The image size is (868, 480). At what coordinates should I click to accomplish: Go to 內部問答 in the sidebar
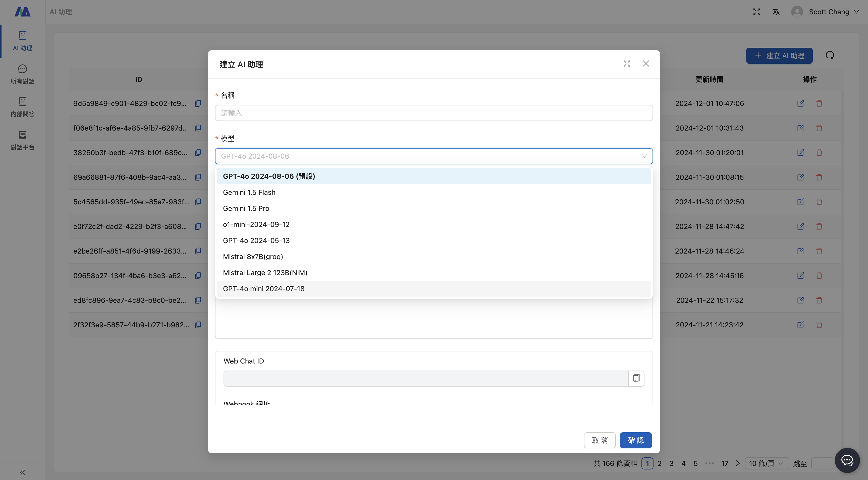tap(23, 107)
